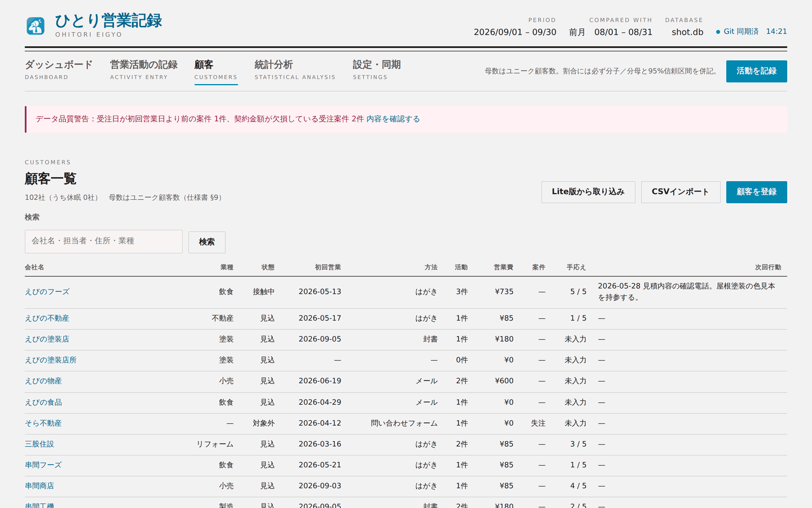Click the 14:21 sync time
812x508 pixels.
coord(776,32)
